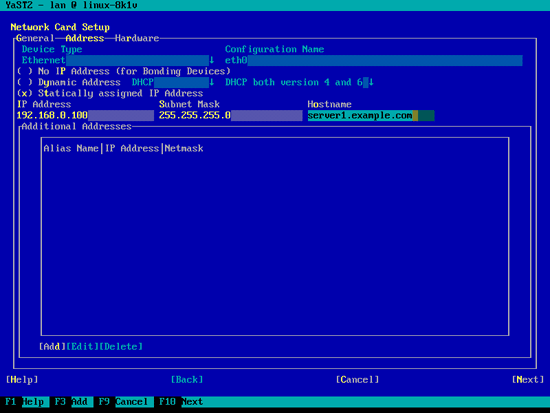550x413 pixels.
Task: Open the DHCP protocol dropdown
Action: click(x=173, y=82)
